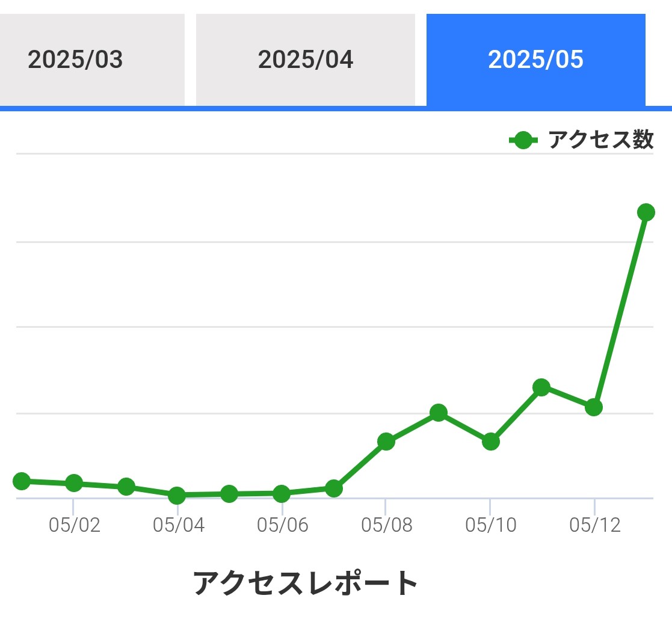Click the アクセス数 legend label
This screenshot has width=672, height=625.
point(601,140)
